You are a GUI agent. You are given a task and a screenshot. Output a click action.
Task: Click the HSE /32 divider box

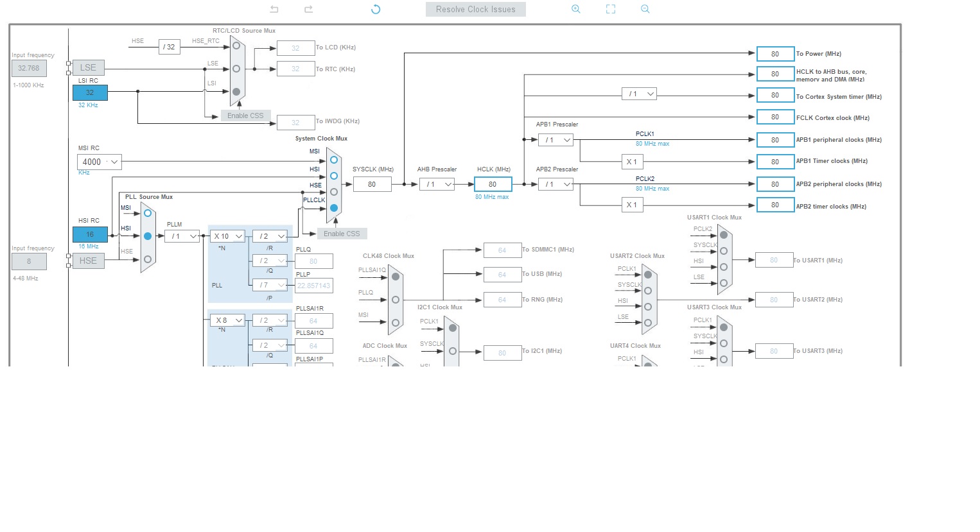click(170, 47)
